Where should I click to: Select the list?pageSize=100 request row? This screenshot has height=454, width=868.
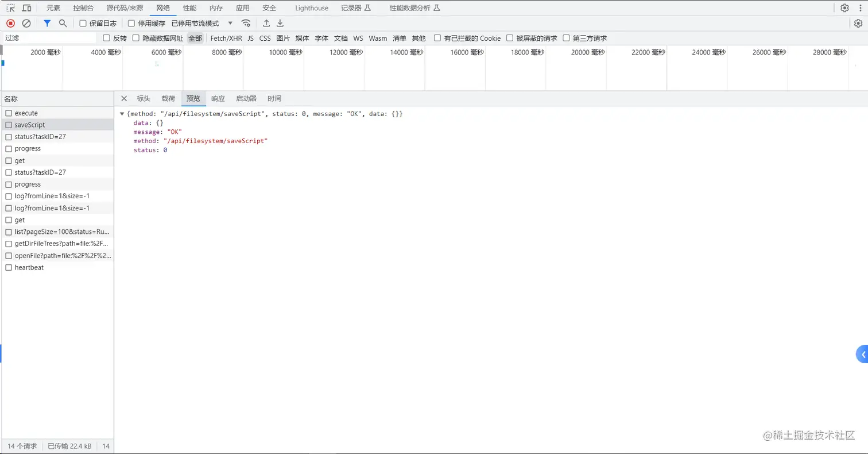pyautogui.click(x=57, y=232)
